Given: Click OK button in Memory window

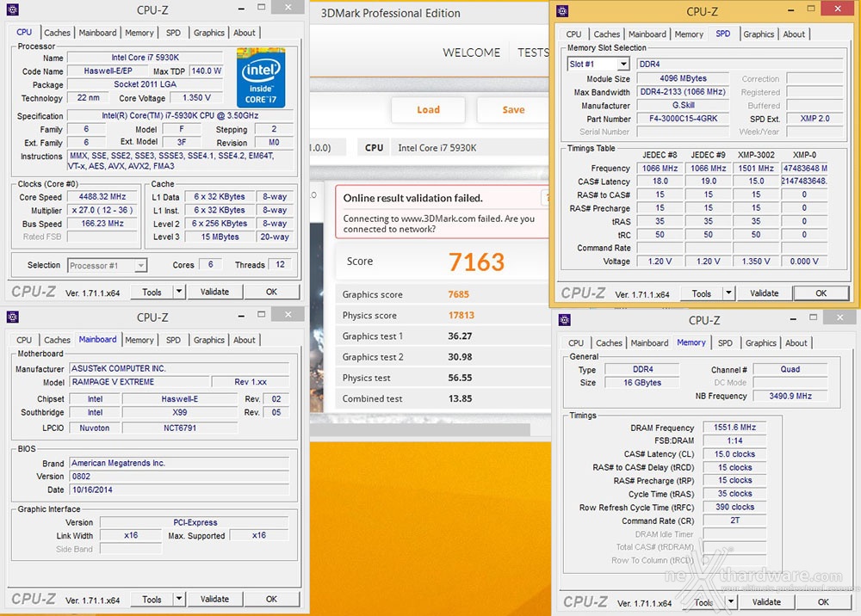Looking at the screenshot, I should tap(824, 601).
